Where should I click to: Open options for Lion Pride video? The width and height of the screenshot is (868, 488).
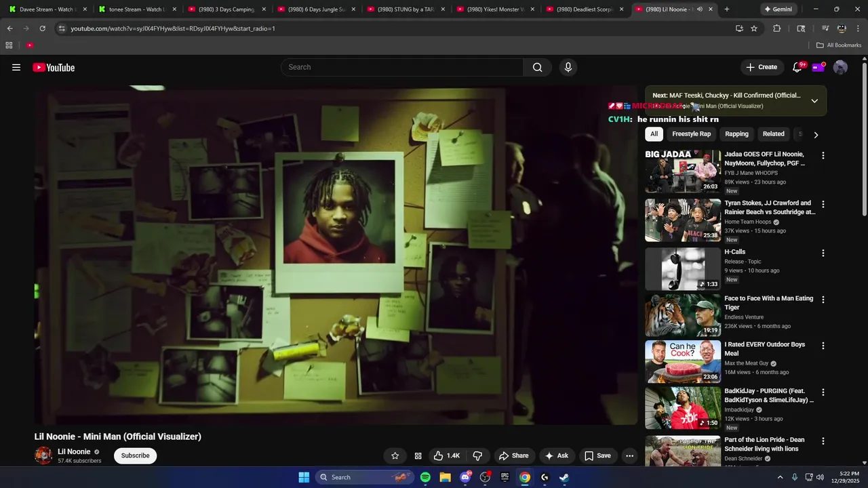point(823,441)
